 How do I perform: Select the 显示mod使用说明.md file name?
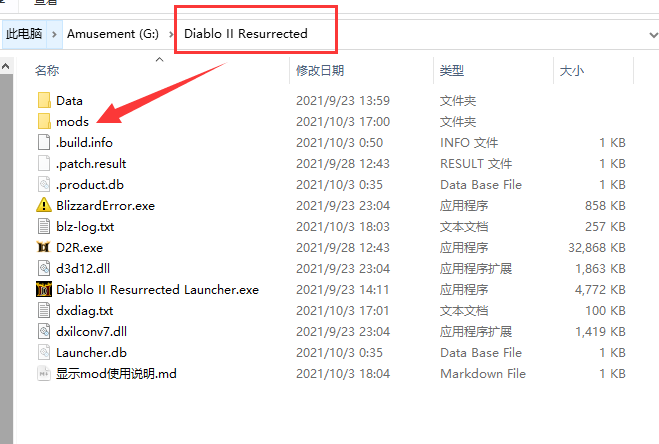pos(116,374)
